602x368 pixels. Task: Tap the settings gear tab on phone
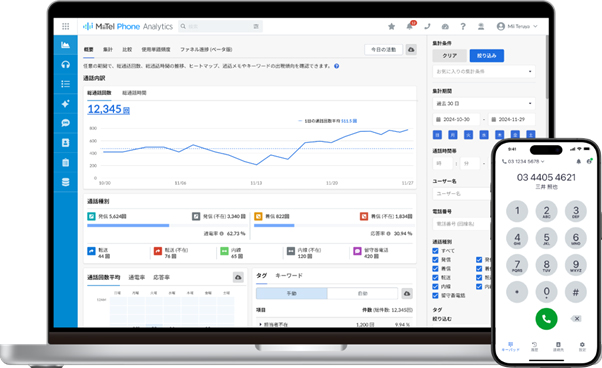582,346
